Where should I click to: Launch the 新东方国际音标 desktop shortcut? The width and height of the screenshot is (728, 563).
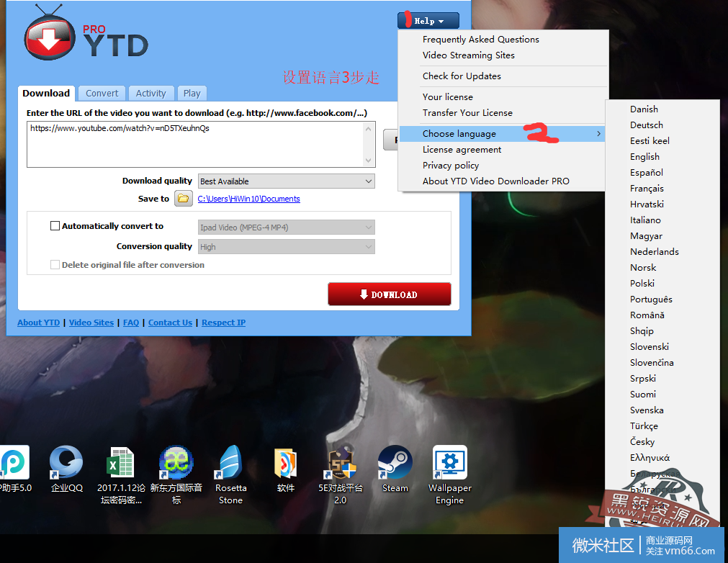176,475
